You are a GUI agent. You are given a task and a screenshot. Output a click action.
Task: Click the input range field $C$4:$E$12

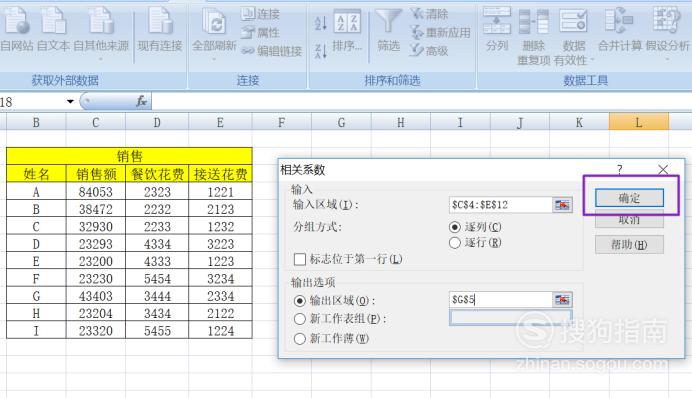[x=501, y=205]
